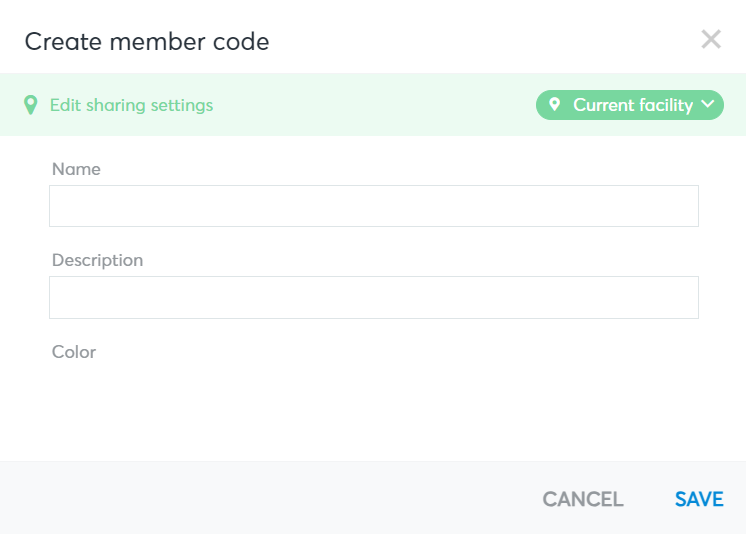746x534 pixels.
Task: Open the Current facility dropdown
Action: pos(629,105)
